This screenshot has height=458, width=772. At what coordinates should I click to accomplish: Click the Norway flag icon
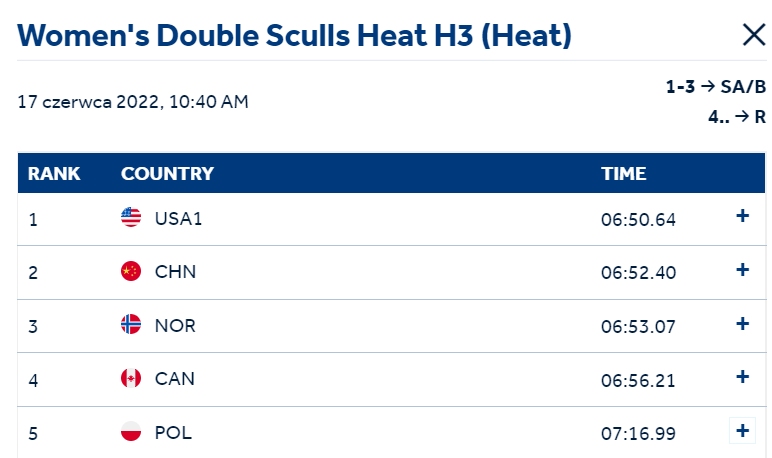131,324
